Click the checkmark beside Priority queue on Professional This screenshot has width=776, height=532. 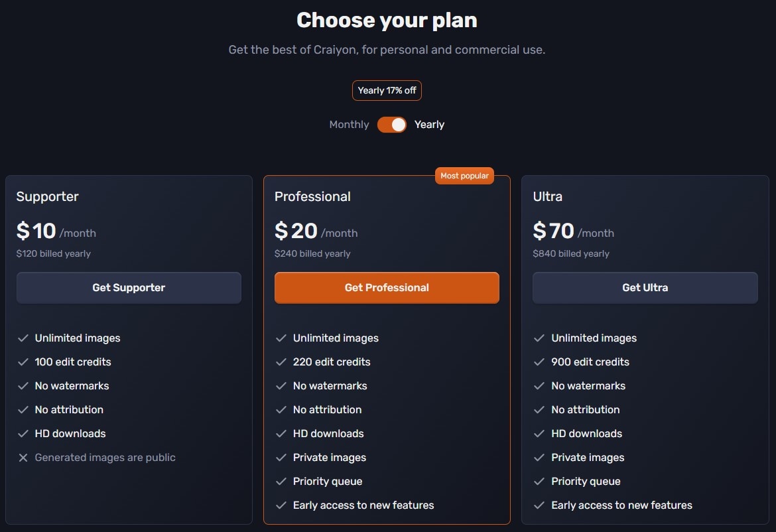pyautogui.click(x=281, y=481)
